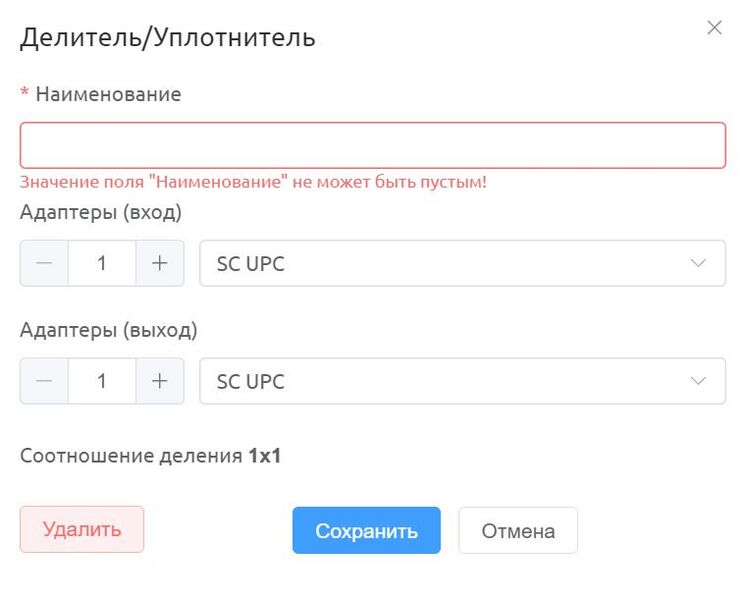This screenshot has width=746, height=600.
Task: Open the input adapter type SC UPC dropdown
Action: [462, 263]
